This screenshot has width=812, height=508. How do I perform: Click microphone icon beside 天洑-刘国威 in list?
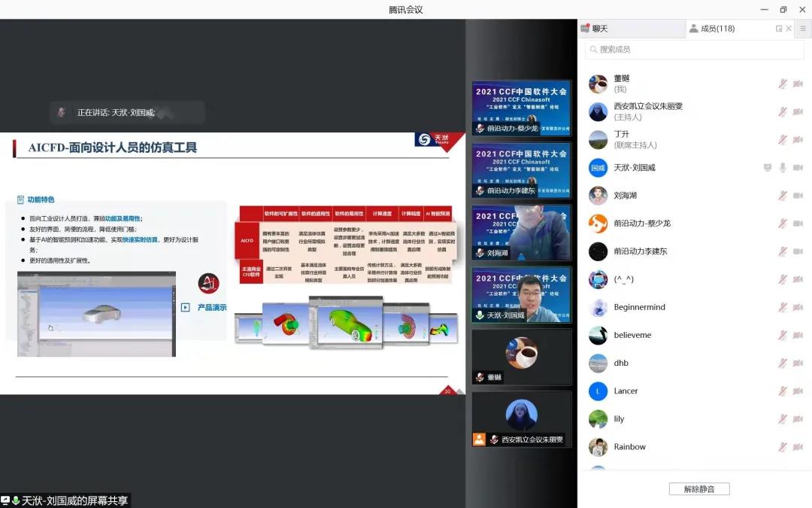point(783,168)
